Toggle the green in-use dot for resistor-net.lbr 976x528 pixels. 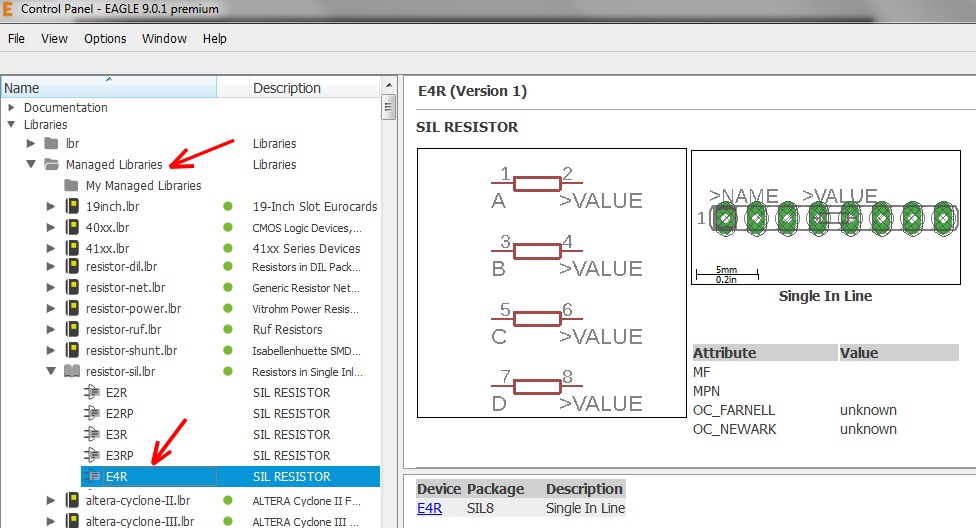(228, 288)
